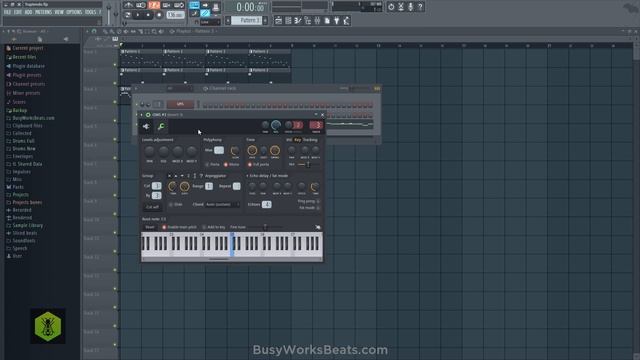
Task: Click the Mid tracking slider
Action: 308,164
